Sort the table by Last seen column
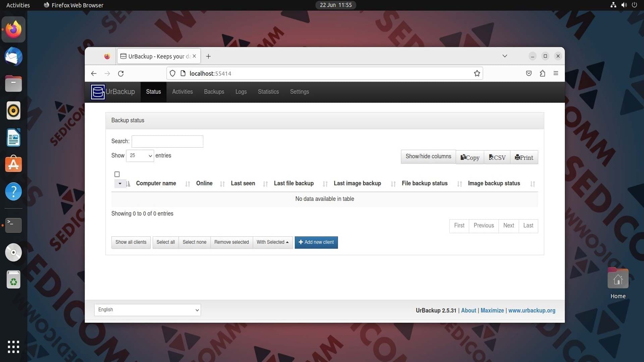644x362 pixels. [x=243, y=183]
